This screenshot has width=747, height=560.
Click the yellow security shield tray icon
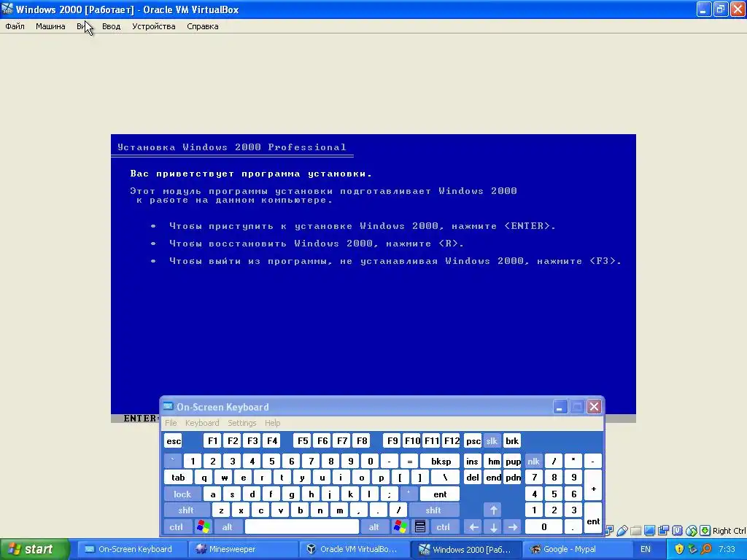tap(679, 549)
